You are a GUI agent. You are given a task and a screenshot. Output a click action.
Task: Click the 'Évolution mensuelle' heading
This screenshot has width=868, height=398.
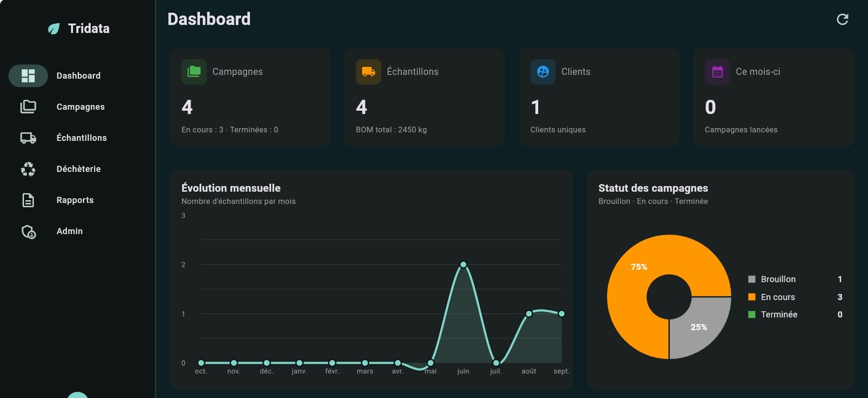231,188
